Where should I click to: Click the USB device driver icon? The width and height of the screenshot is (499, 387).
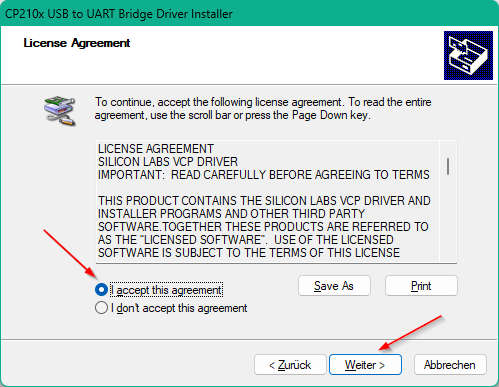coord(60,111)
